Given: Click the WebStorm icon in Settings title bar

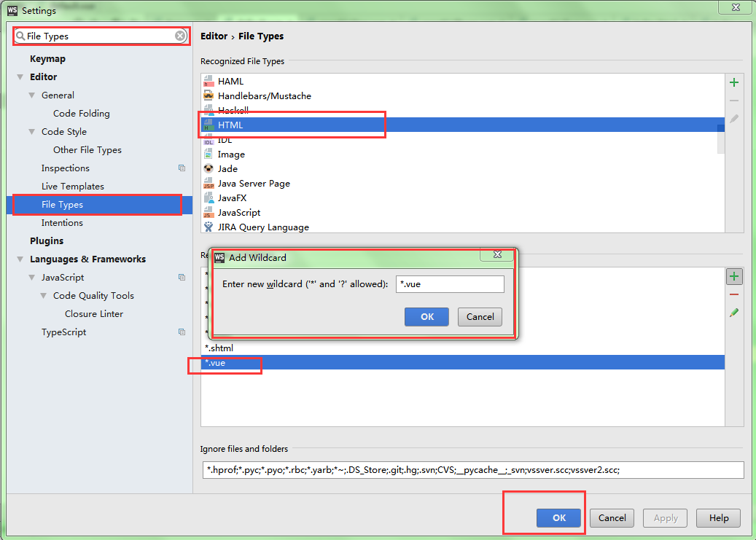Looking at the screenshot, I should tap(12, 10).
